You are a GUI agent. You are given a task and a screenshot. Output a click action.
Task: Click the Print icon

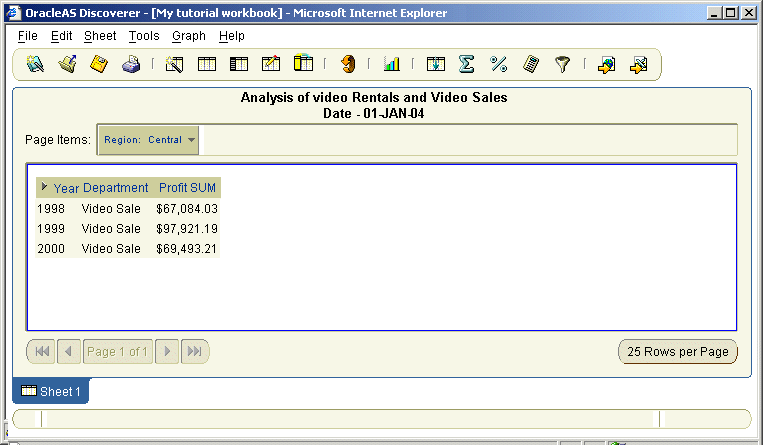coord(131,64)
